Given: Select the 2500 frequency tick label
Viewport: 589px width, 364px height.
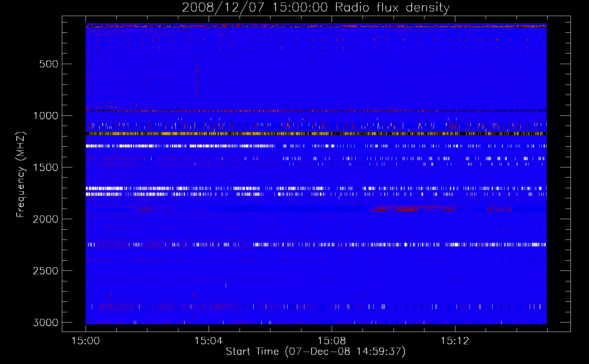Looking at the screenshot, I should point(46,271).
